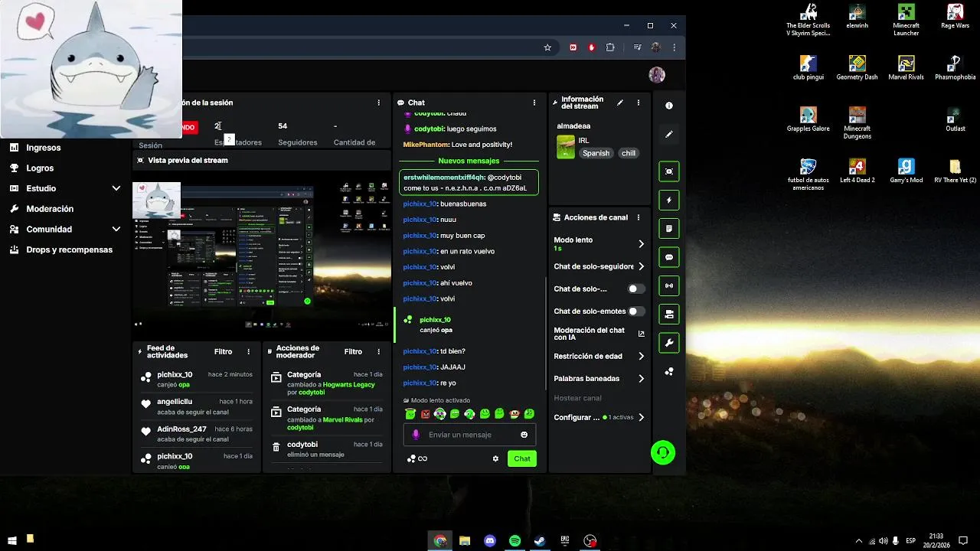
Task: Open Steam from the Windows taskbar
Action: 540,540
